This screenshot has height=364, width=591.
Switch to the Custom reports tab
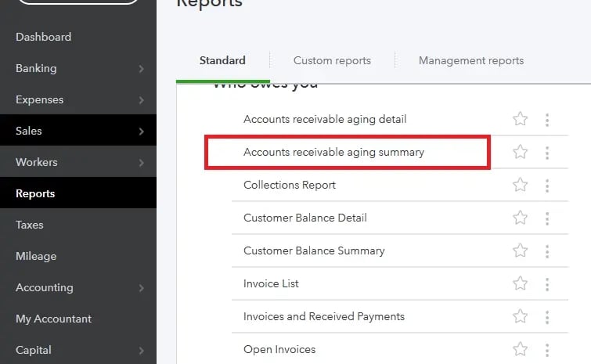pos(332,60)
